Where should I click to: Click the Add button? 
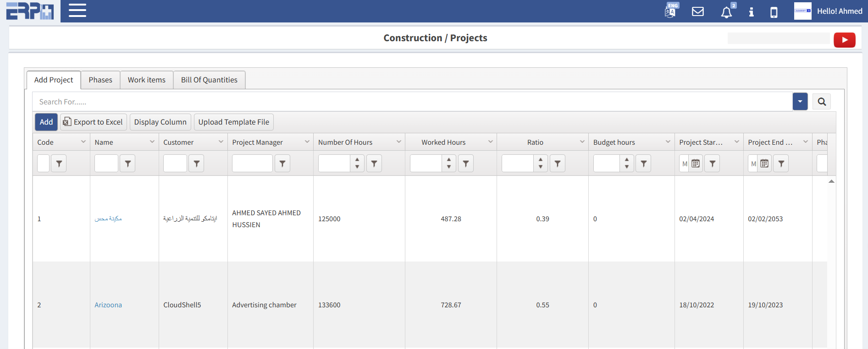[x=46, y=122]
